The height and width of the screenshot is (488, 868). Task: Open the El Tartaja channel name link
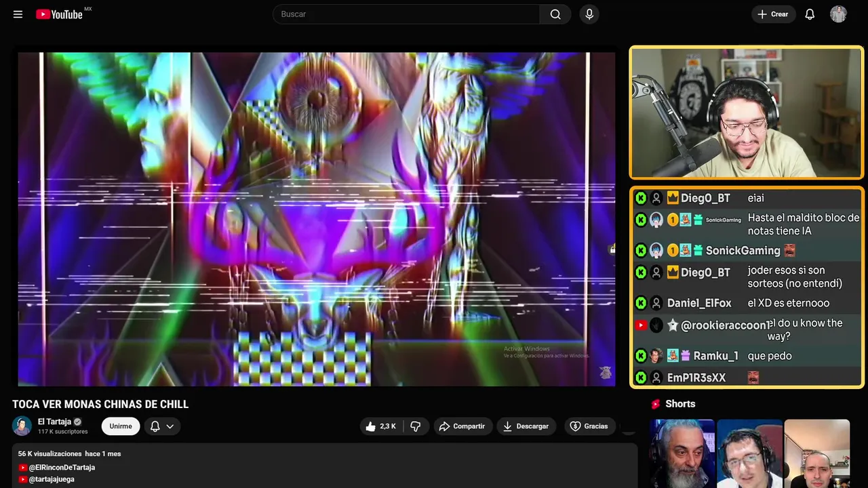(54, 422)
